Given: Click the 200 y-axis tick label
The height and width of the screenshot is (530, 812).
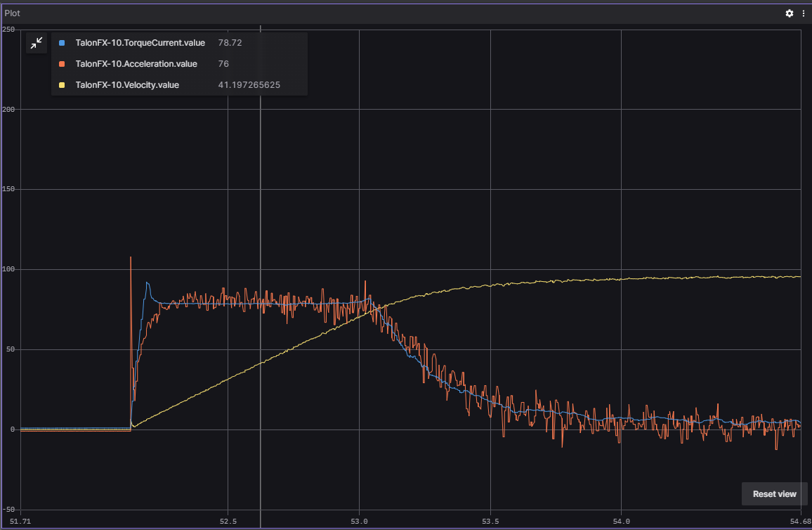Looking at the screenshot, I should tap(9, 110).
